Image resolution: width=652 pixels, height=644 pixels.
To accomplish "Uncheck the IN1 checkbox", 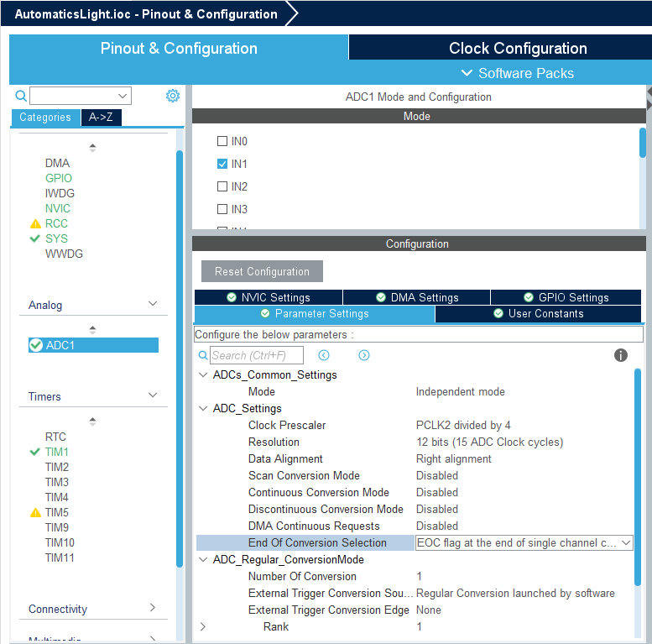I will (222, 164).
